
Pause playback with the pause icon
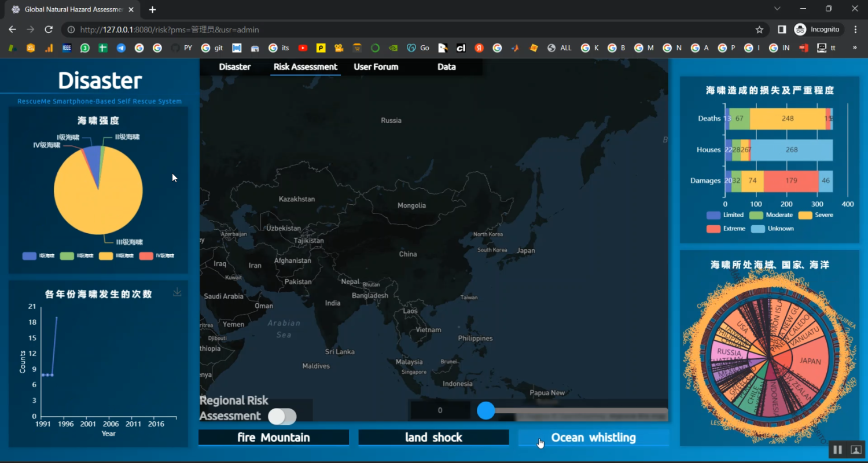click(837, 450)
